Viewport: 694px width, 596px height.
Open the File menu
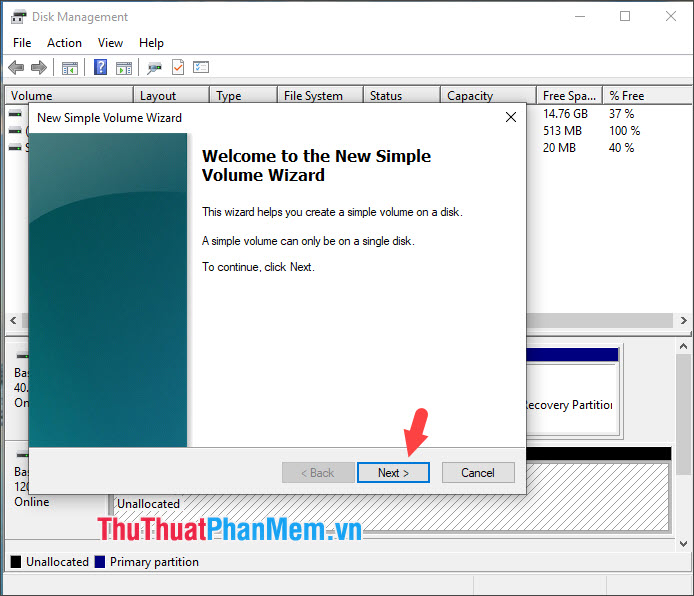(x=22, y=43)
